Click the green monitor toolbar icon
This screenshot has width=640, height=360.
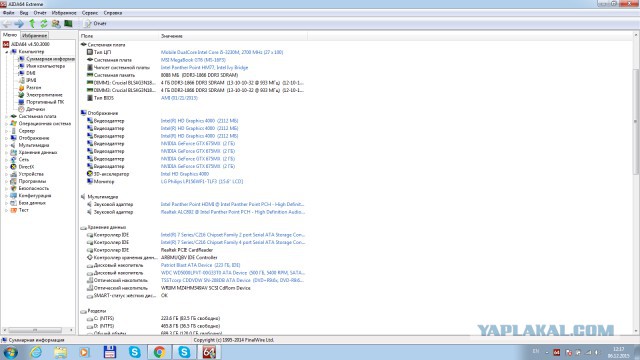(x=68, y=24)
